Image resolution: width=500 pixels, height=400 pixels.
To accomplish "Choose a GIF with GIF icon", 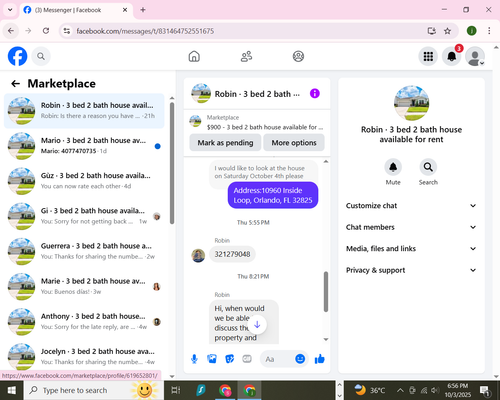I will pos(247,359).
